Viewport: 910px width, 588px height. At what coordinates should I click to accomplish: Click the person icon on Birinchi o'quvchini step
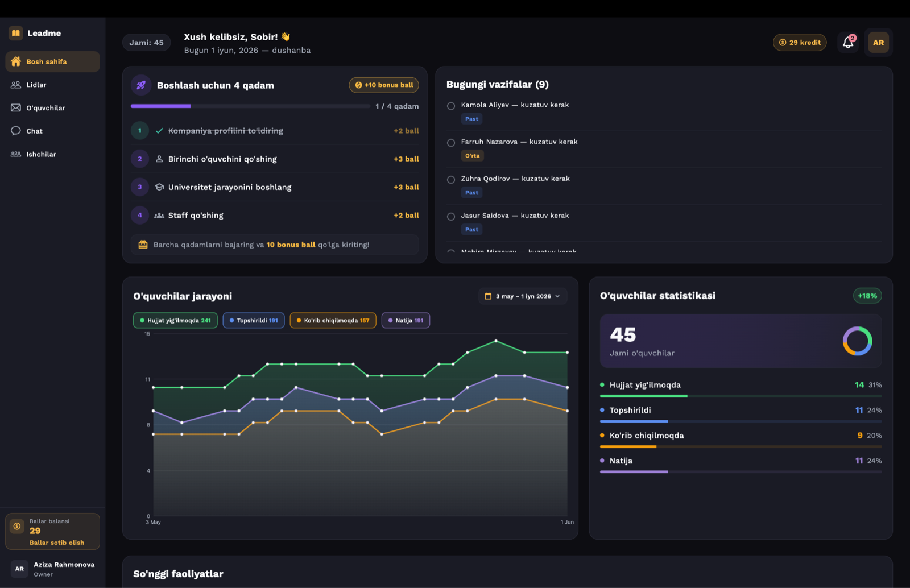click(159, 159)
